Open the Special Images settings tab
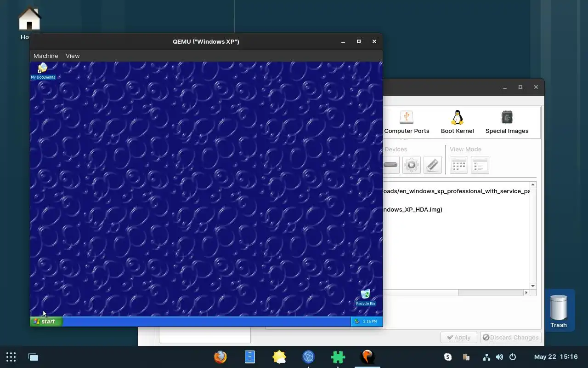The image size is (588, 368). (507, 122)
